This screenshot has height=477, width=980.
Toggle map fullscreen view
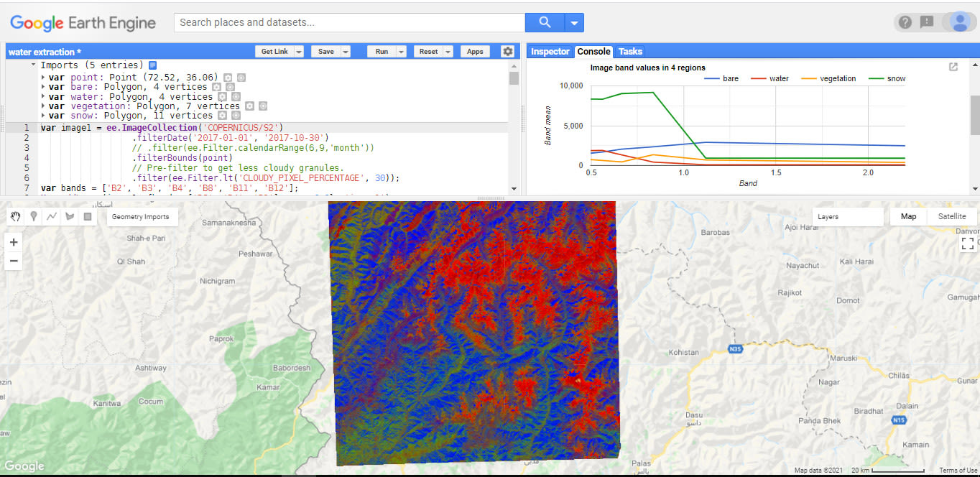pyautogui.click(x=968, y=244)
